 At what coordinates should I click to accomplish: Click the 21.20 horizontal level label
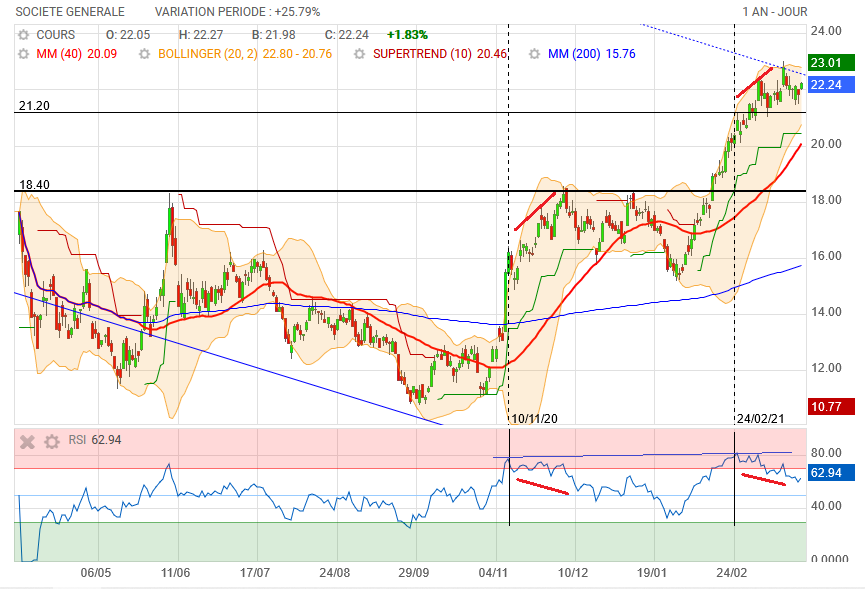pyautogui.click(x=34, y=106)
